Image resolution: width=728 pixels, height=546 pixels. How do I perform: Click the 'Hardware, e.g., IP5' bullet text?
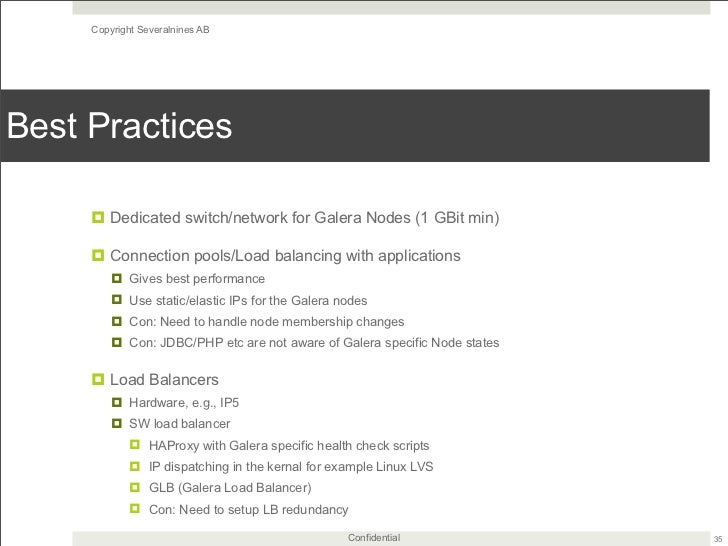click(x=184, y=403)
